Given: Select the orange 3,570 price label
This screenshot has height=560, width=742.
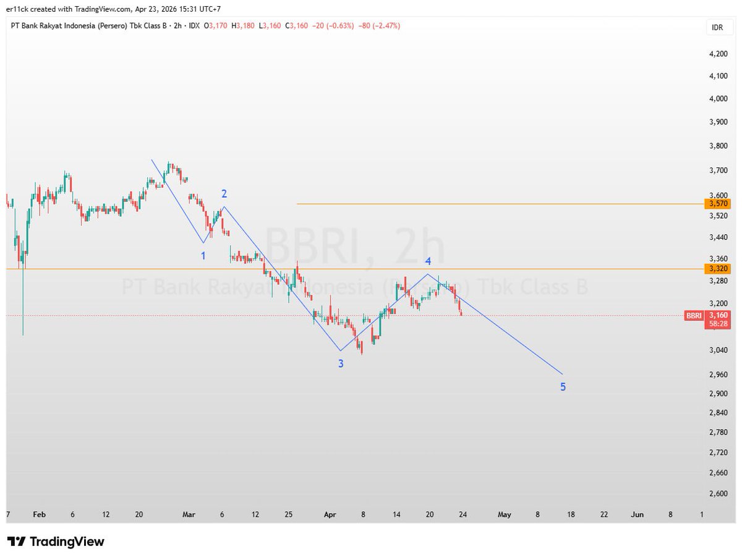Looking at the screenshot, I should point(718,203).
